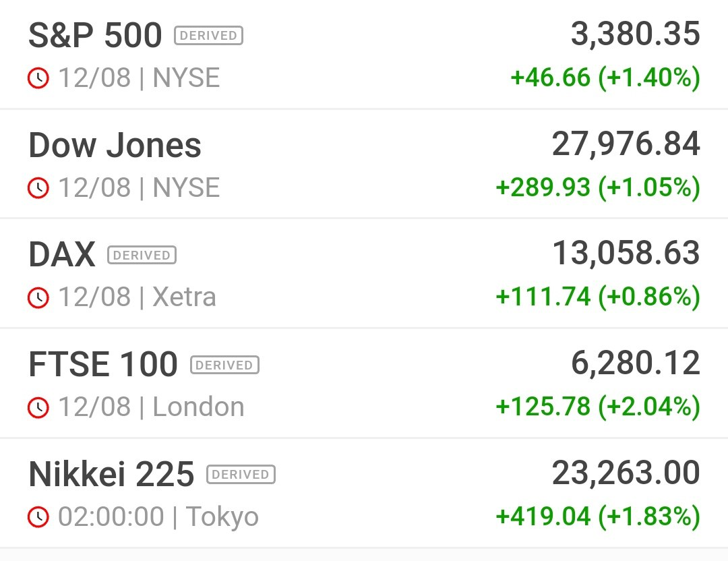Viewport: 728px width, 561px height.
Task: Click the clock icon in the FTSE 100 row
Action: [x=38, y=407]
